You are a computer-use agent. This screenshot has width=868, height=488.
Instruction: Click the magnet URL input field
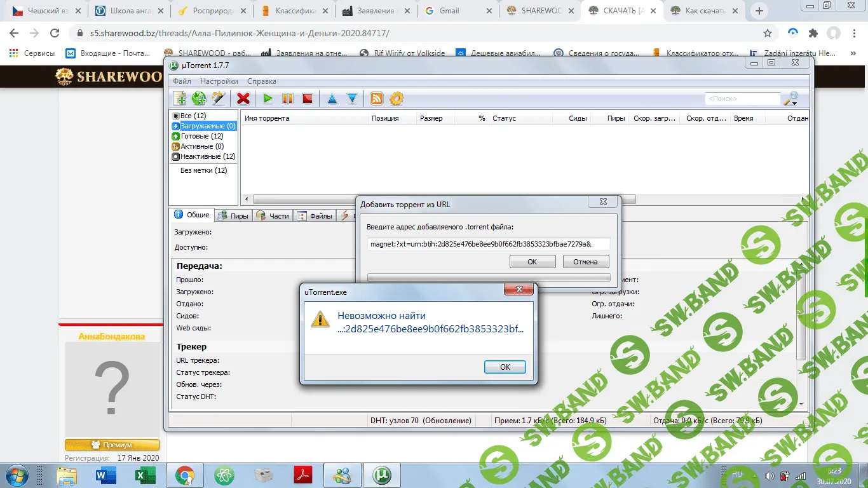(488, 244)
